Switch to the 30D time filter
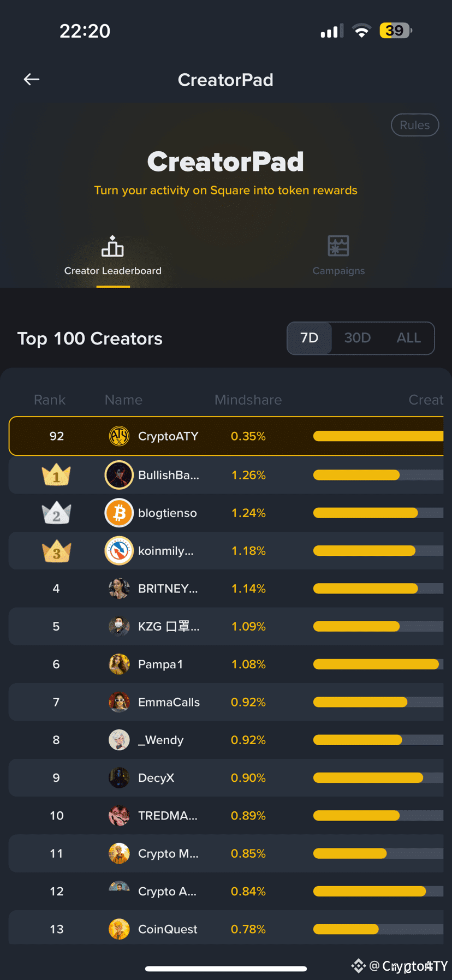Screen dimensions: 452x980 (358, 338)
